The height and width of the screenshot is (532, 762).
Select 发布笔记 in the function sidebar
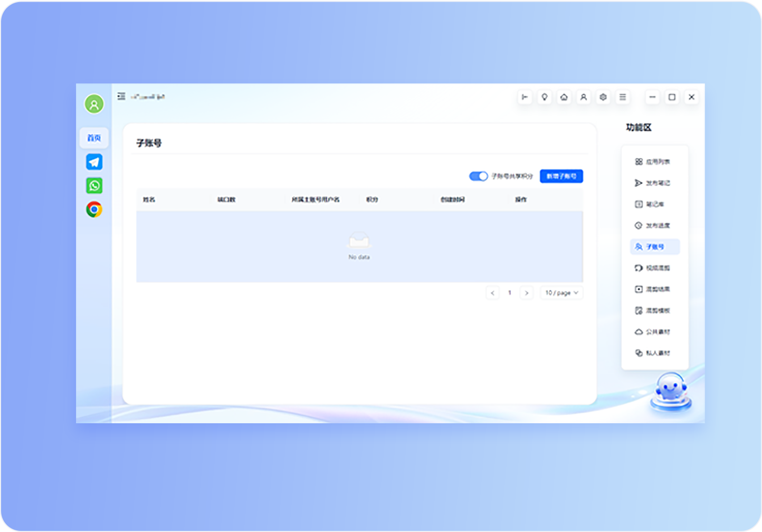[654, 183]
